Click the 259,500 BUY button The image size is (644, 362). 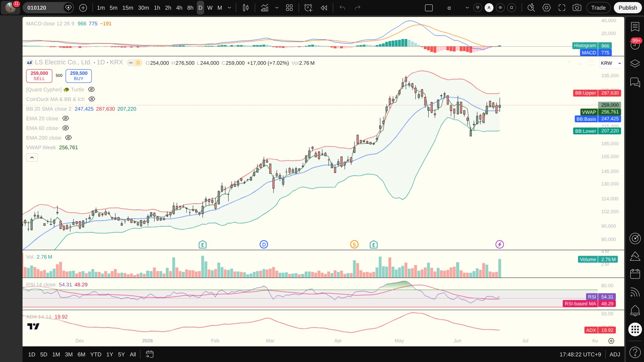(78, 76)
